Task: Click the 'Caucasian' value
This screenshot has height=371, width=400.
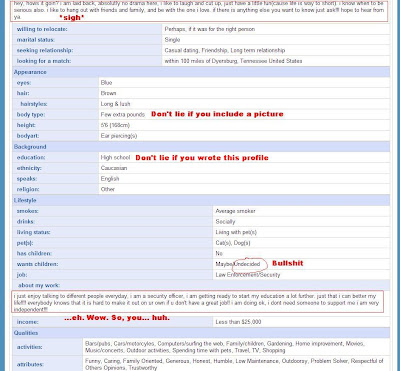Action: point(114,168)
